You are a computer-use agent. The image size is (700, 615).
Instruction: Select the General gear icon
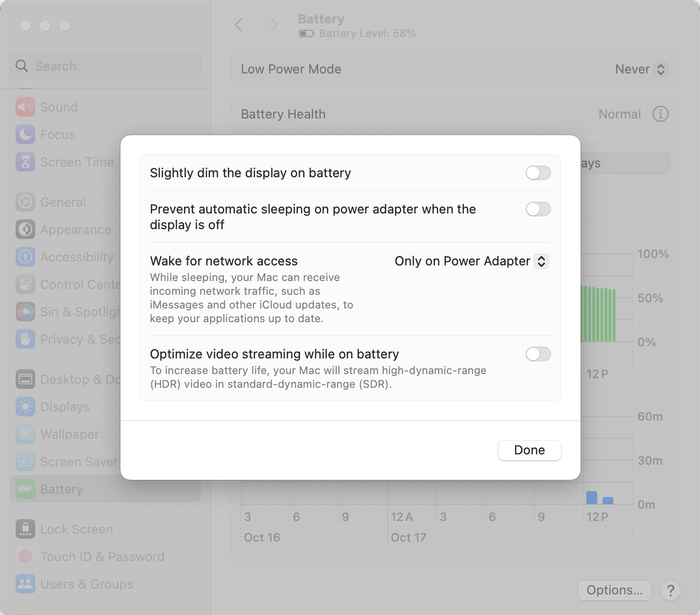click(x=25, y=202)
